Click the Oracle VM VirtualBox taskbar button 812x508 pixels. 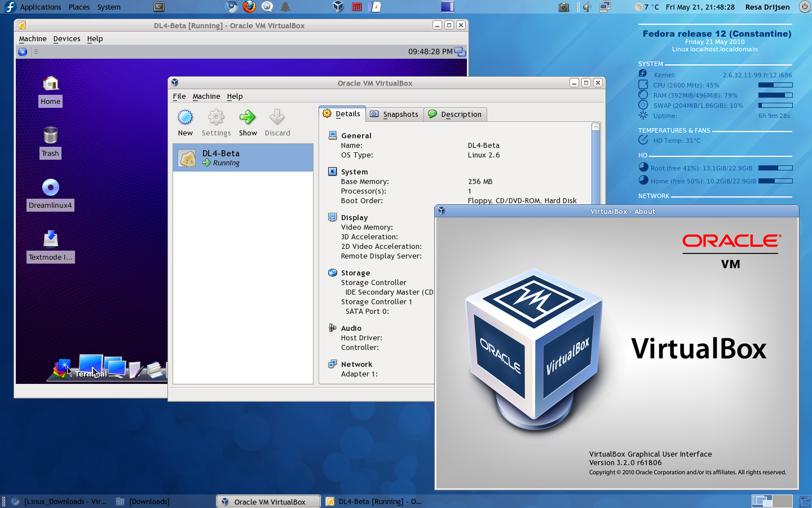click(268, 501)
